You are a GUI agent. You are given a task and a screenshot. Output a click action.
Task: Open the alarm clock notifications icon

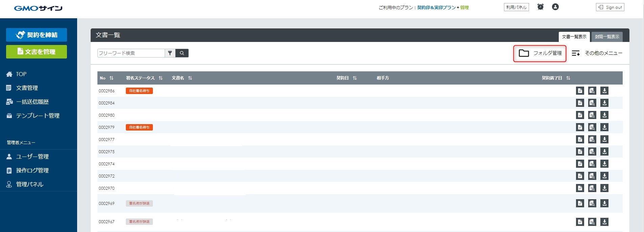tap(540, 7)
